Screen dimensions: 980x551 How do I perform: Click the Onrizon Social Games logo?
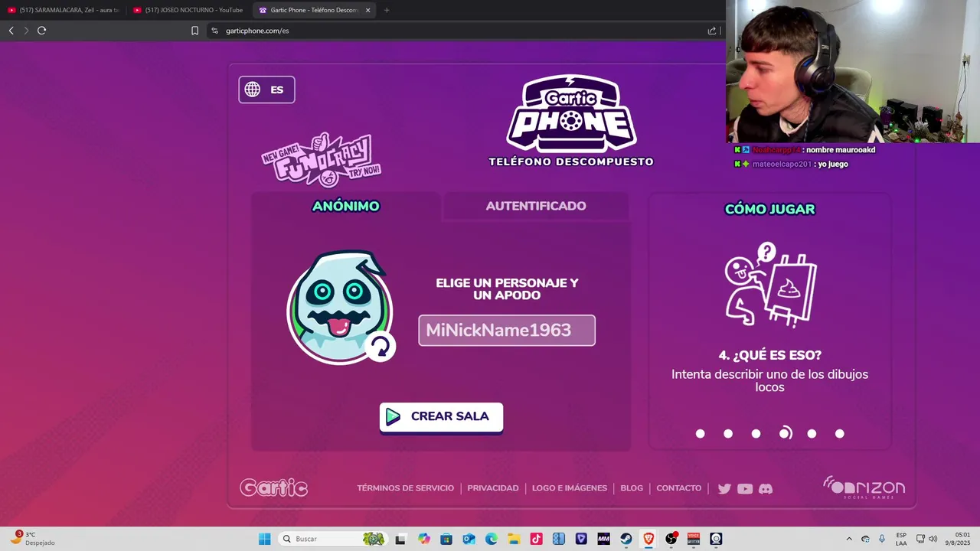tap(864, 487)
